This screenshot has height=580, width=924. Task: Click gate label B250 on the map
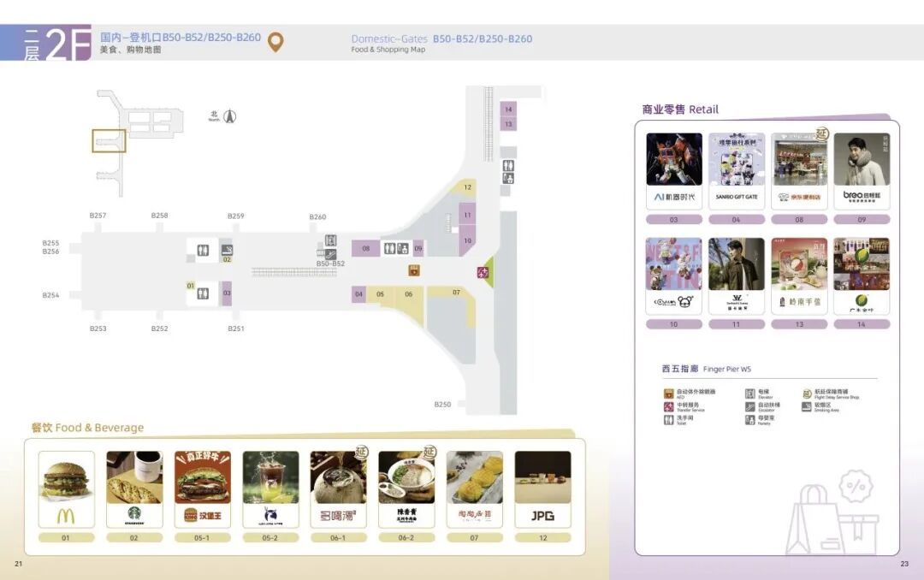442,405
